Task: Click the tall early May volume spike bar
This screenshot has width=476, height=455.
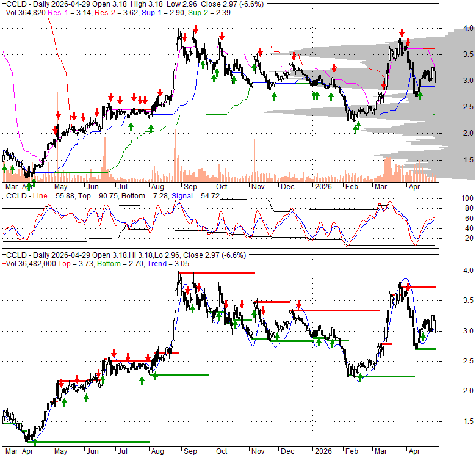Action: [x=57, y=137]
